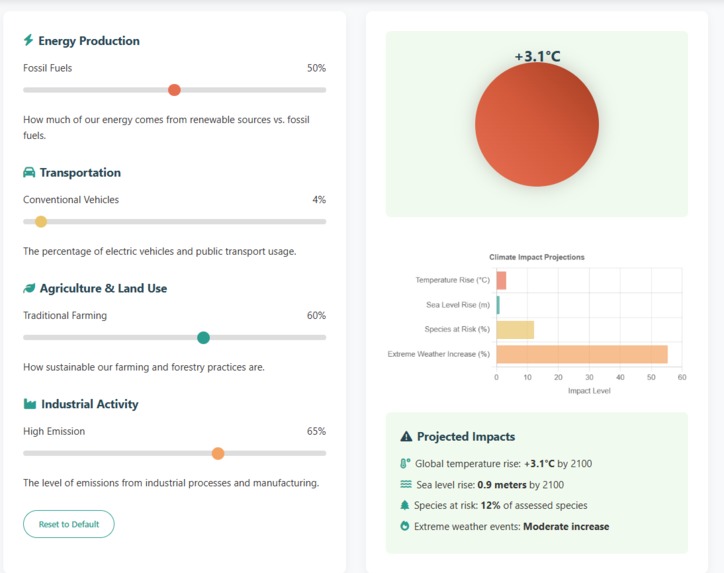Click the Fossil Fuels label
Screen dimensions: 724x573
click(48, 68)
